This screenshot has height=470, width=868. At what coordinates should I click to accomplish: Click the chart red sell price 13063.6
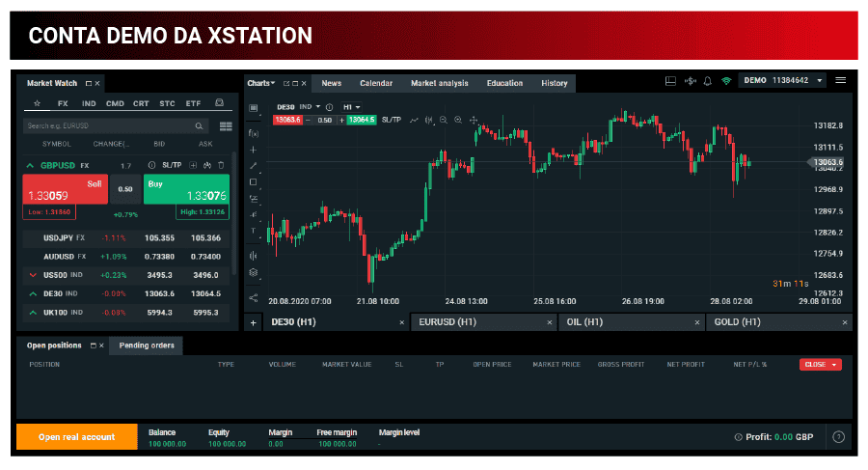click(x=287, y=120)
